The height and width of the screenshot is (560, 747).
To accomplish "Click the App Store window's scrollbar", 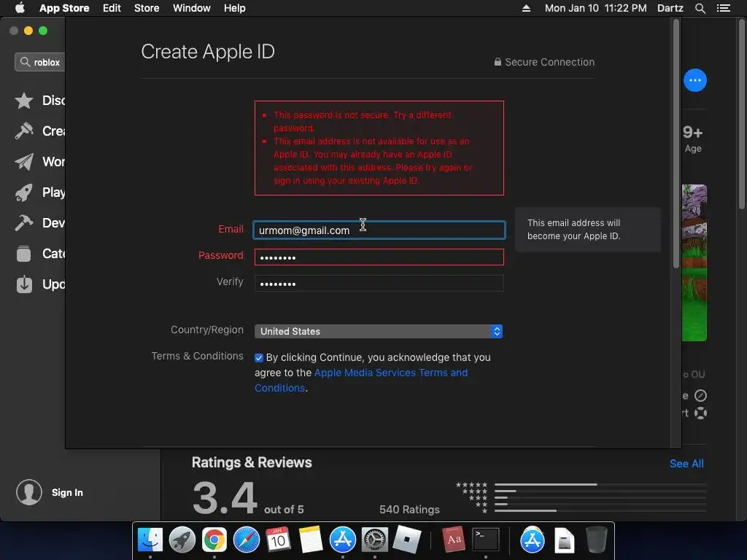I will [742, 114].
